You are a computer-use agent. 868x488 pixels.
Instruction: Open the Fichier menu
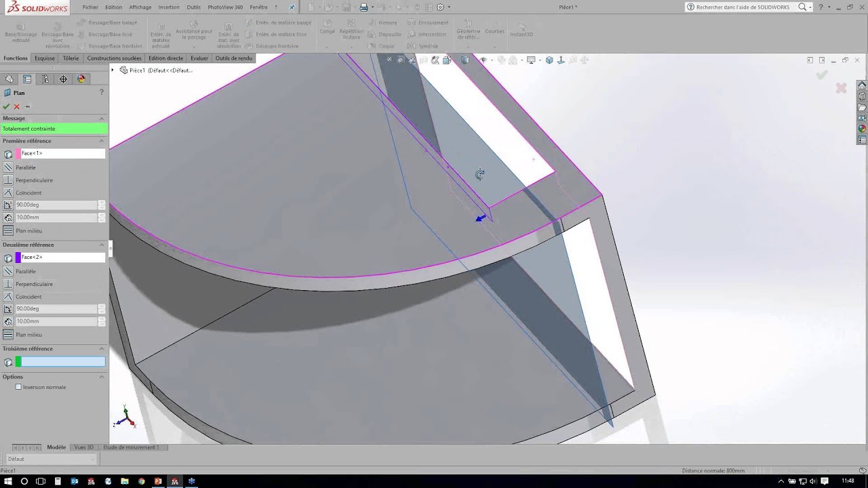pos(90,7)
